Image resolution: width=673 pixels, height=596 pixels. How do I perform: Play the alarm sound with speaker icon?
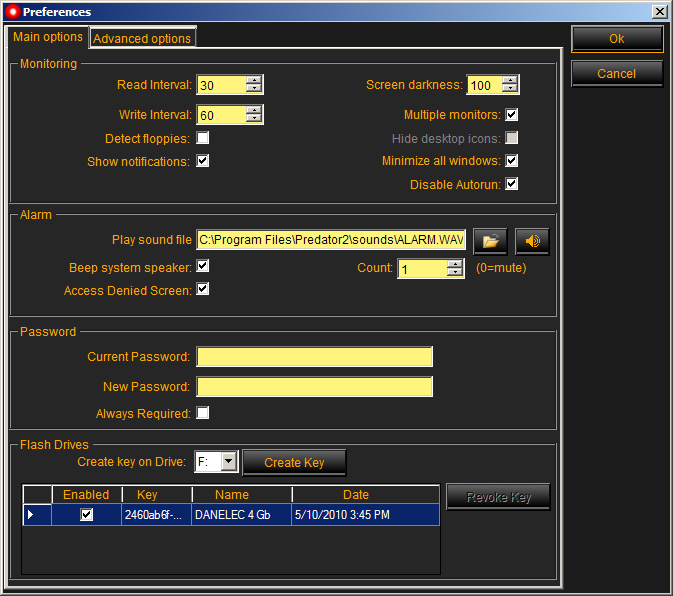coord(532,241)
